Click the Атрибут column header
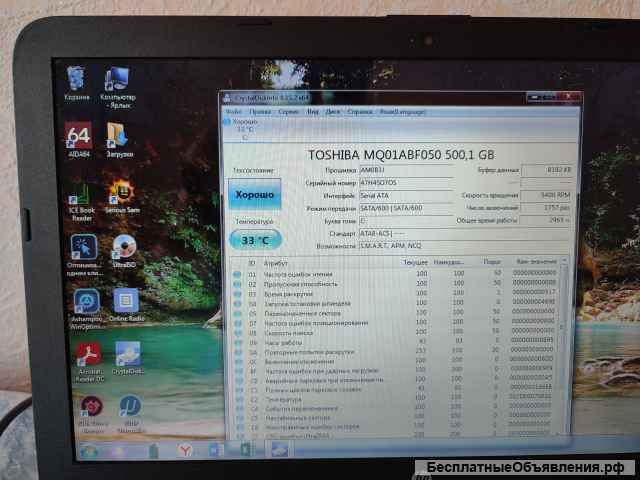 tap(276, 264)
